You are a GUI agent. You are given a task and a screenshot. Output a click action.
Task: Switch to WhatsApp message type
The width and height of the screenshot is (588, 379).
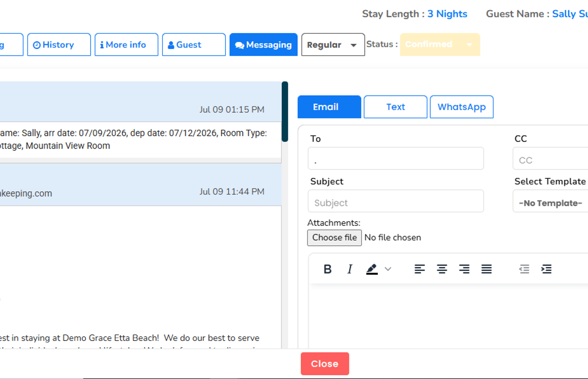(462, 107)
